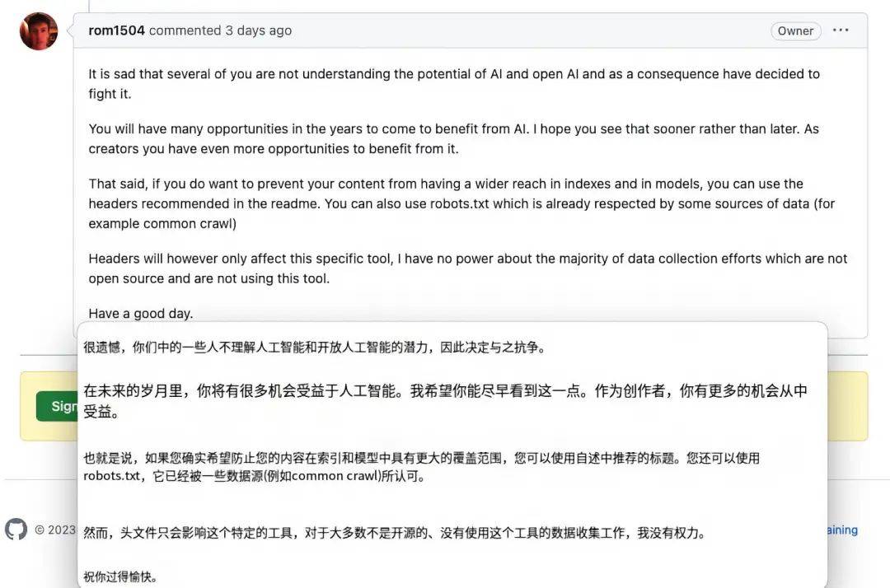Open the three-dot comment options menu
Image resolution: width=890 pixels, height=588 pixels.
coord(841,30)
